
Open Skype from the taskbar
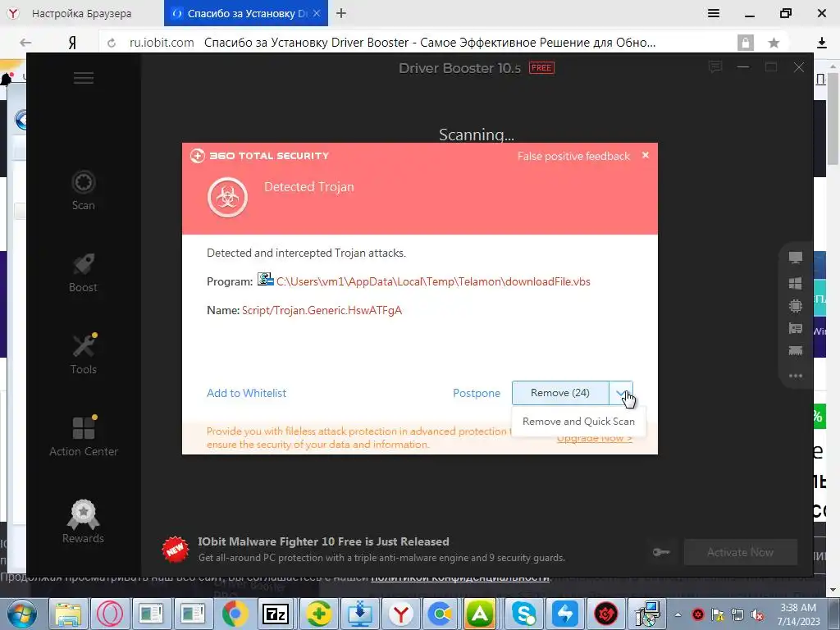(x=523, y=614)
